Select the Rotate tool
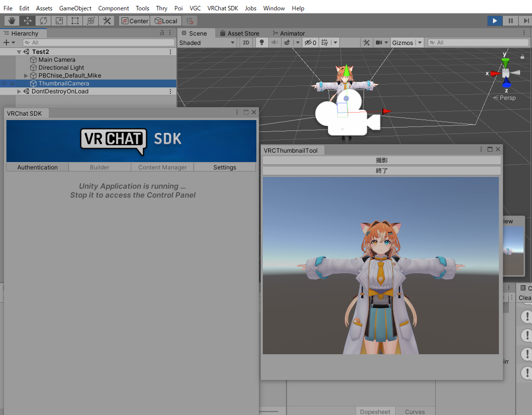This screenshot has height=415, width=532. [43, 21]
